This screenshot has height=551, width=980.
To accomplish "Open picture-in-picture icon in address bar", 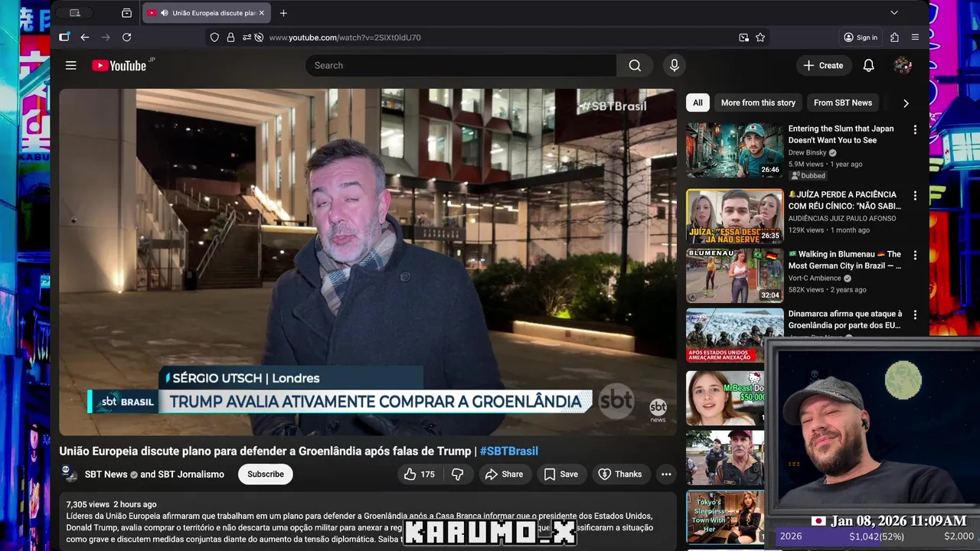I will tap(743, 37).
